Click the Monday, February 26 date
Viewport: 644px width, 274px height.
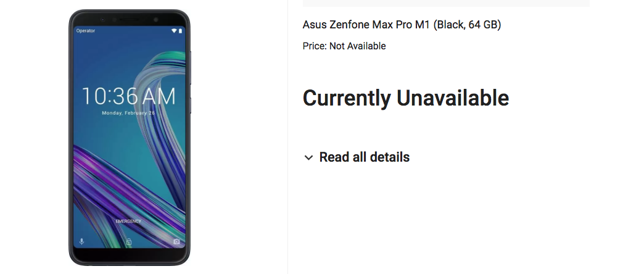tap(129, 114)
